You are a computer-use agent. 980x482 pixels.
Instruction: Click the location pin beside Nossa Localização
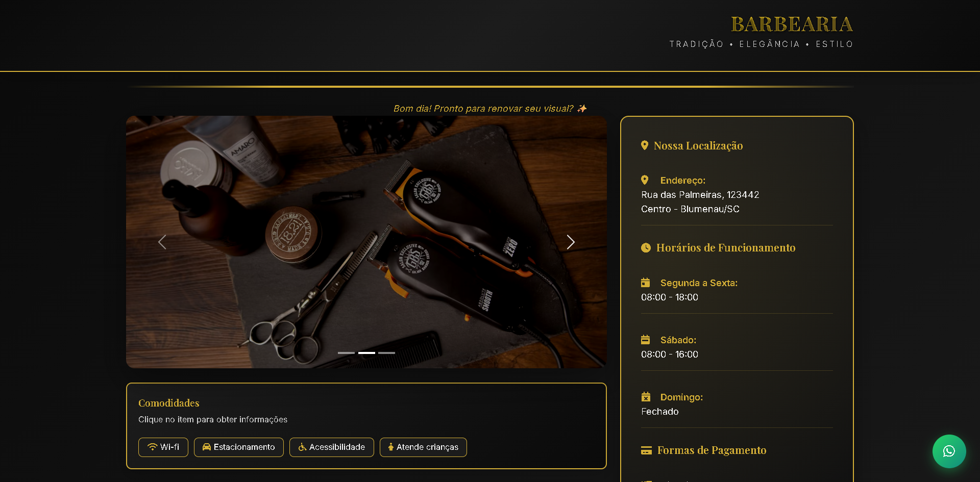click(x=645, y=145)
